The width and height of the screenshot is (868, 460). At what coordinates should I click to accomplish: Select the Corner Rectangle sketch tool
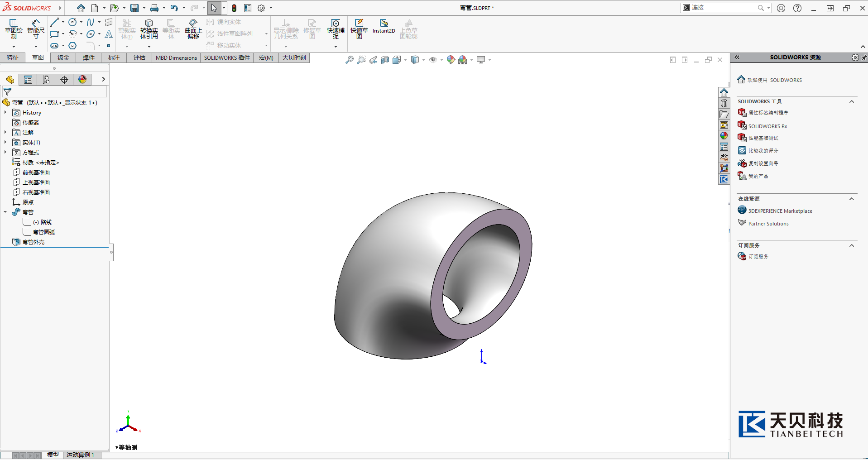[x=54, y=34]
